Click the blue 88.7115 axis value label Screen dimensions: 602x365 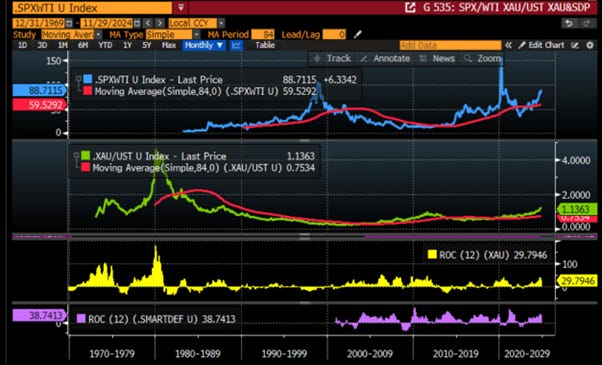(x=40, y=91)
